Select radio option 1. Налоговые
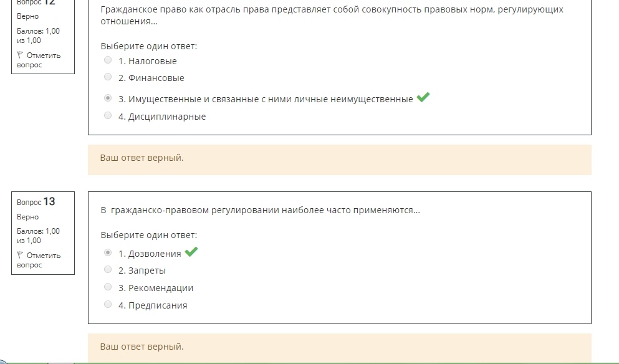619x364 pixels. coord(108,60)
